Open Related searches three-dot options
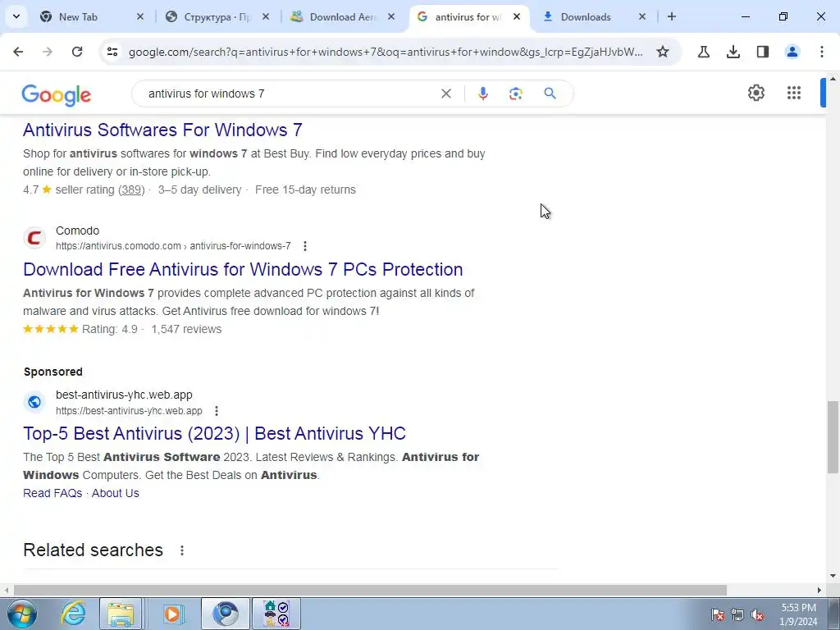 pyautogui.click(x=182, y=550)
